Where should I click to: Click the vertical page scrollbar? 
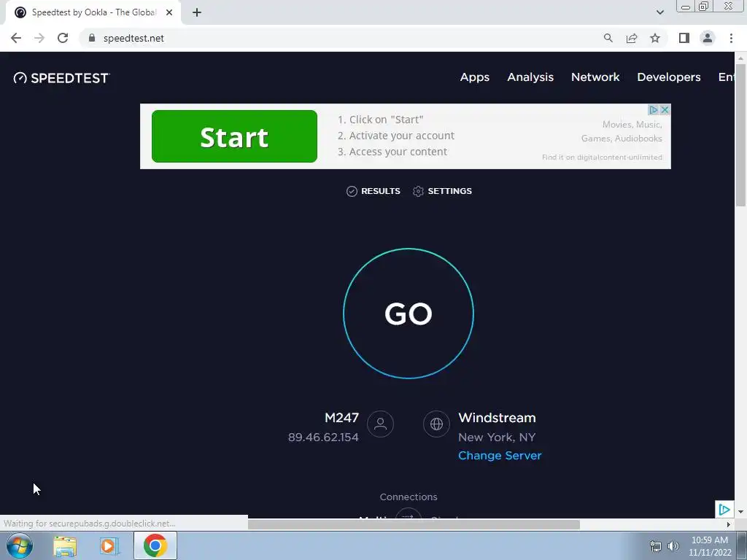click(x=740, y=135)
